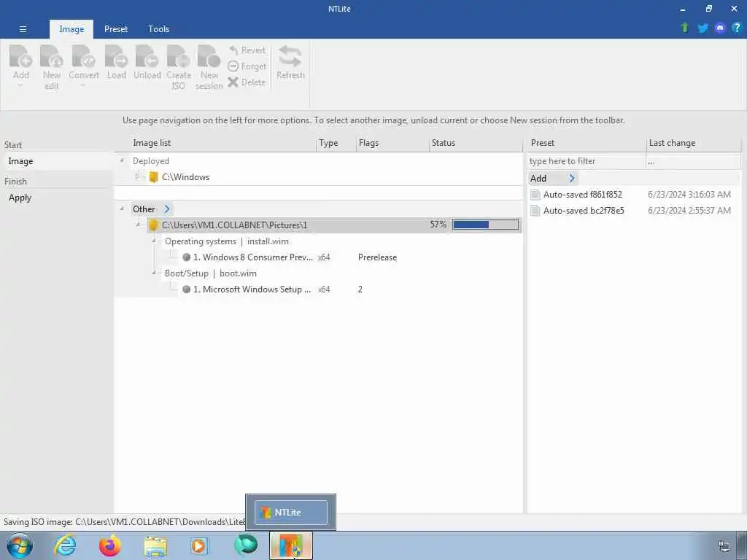This screenshot has height=560, width=747.
Task: Click the Unload image toolbar icon
Action: click(147, 56)
